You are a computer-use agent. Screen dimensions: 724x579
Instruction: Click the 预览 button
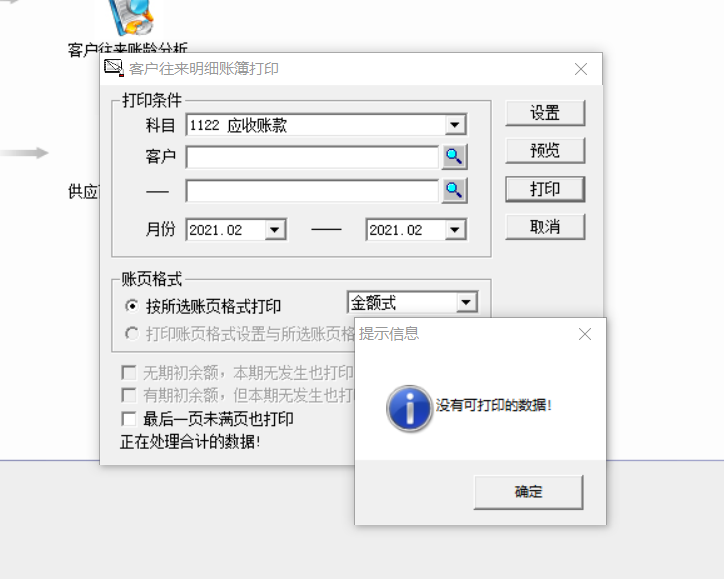pyautogui.click(x=545, y=151)
